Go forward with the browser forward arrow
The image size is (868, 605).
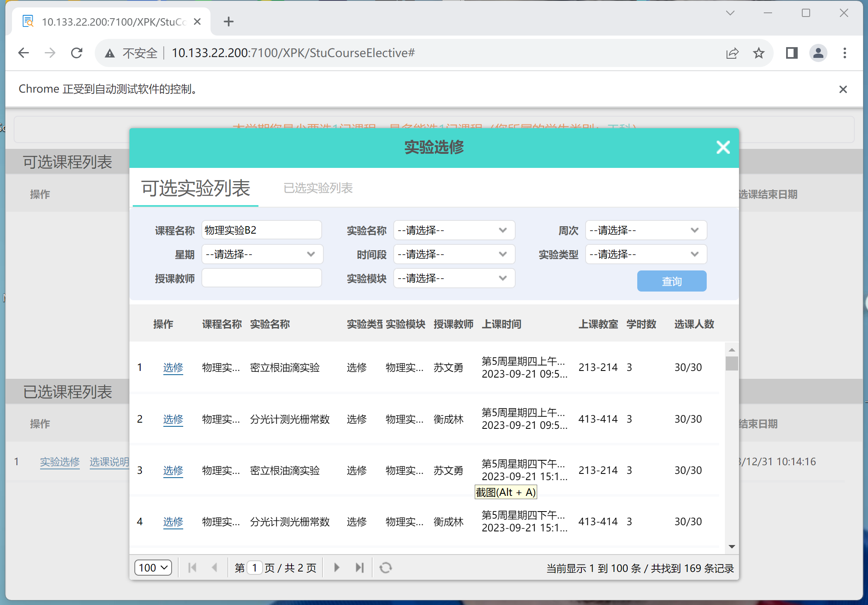point(50,53)
